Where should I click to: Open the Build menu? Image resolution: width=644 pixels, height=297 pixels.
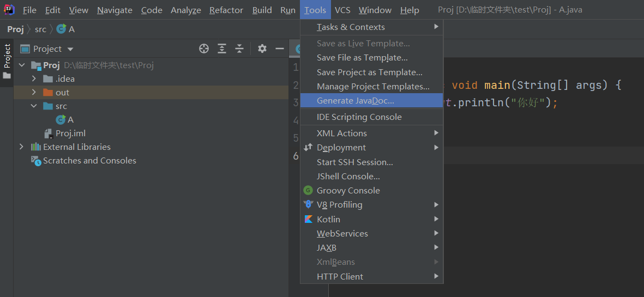tap(262, 10)
